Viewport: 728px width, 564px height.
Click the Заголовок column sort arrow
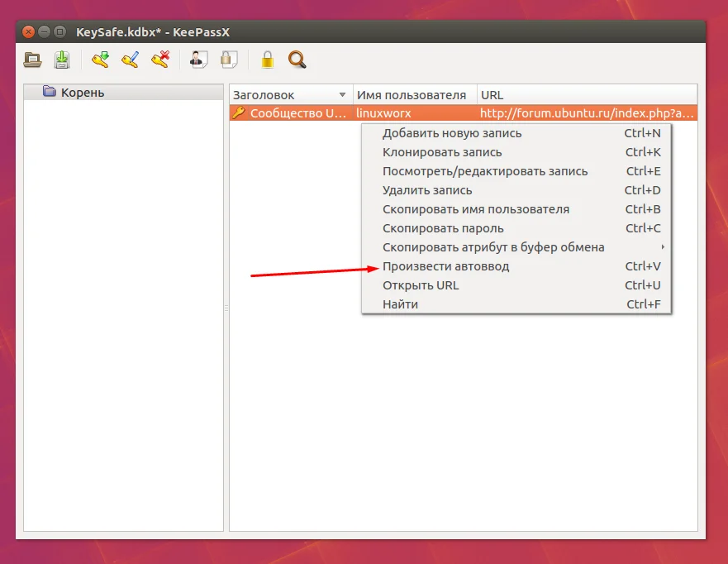(x=342, y=95)
